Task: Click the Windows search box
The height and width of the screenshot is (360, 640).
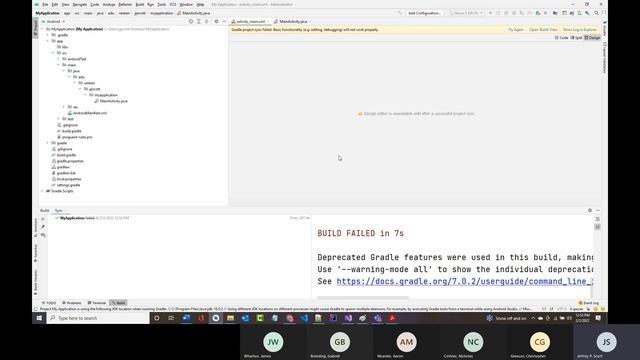Action: pyautogui.click(x=98, y=318)
